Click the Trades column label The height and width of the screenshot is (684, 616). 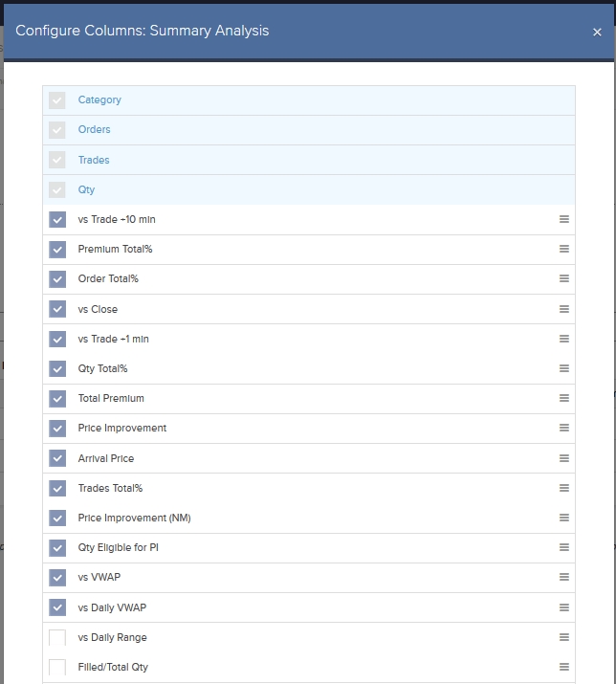tap(94, 160)
